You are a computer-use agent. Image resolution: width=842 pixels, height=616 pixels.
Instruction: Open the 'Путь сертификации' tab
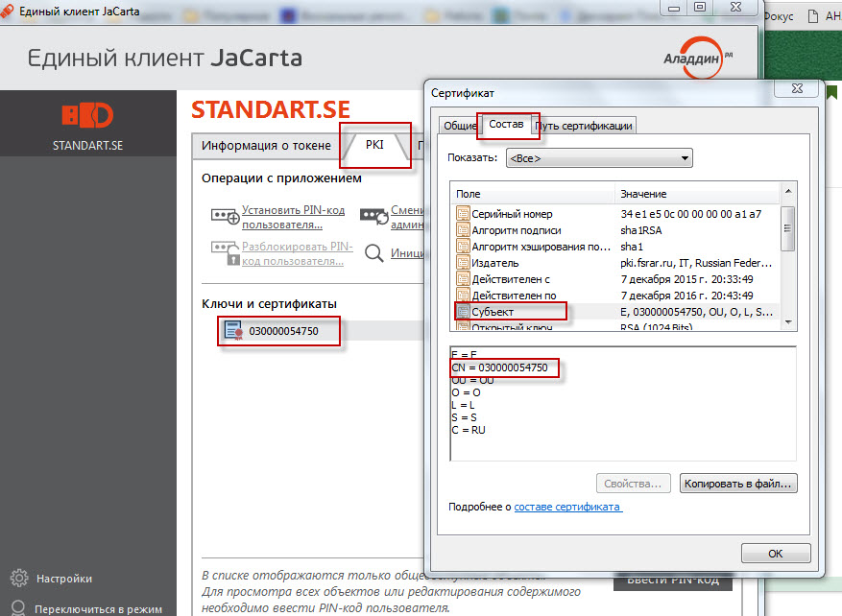click(x=585, y=126)
